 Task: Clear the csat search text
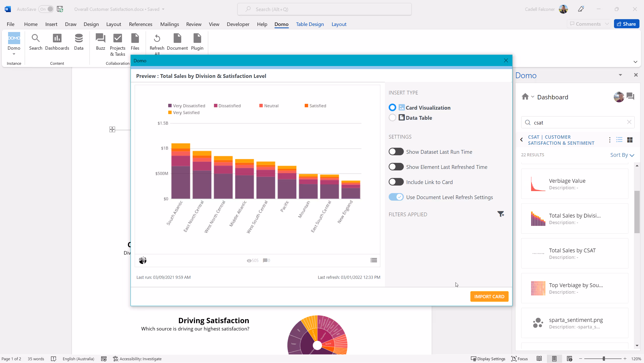click(629, 122)
